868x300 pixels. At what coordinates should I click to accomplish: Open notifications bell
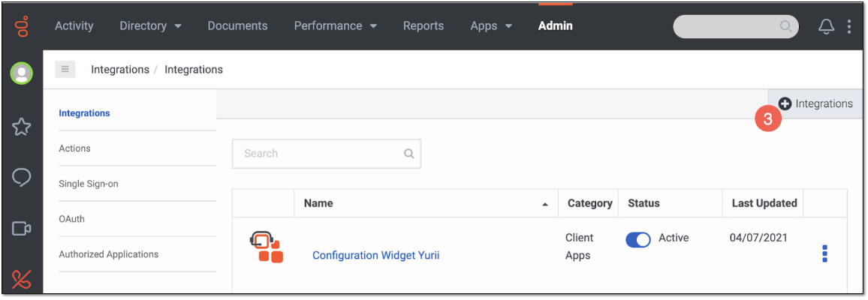pyautogui.click(x=827, y=26)
